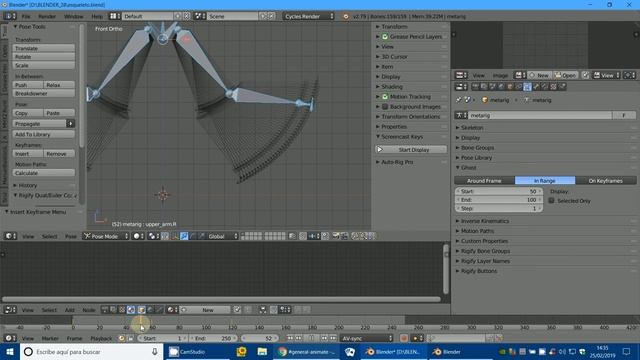
Task: Open the Render tab in the properties editor
Action: (x=476, y=87)
